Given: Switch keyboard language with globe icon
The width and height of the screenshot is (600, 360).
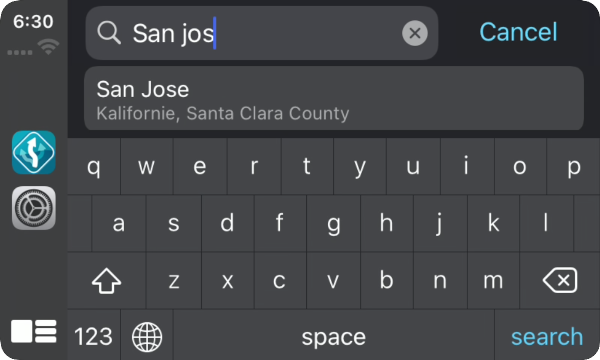Looking at the screenshot, I should (x=147, y=337).
